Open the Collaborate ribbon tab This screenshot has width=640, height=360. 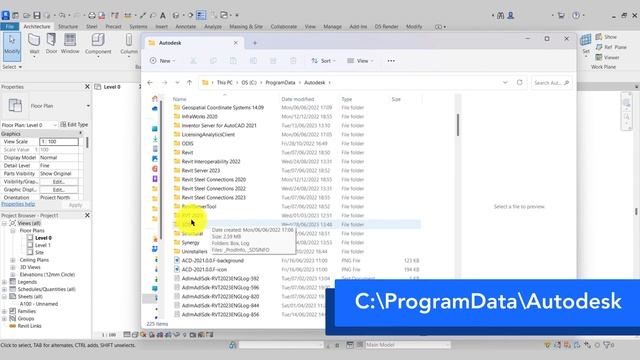coord(284,27)
